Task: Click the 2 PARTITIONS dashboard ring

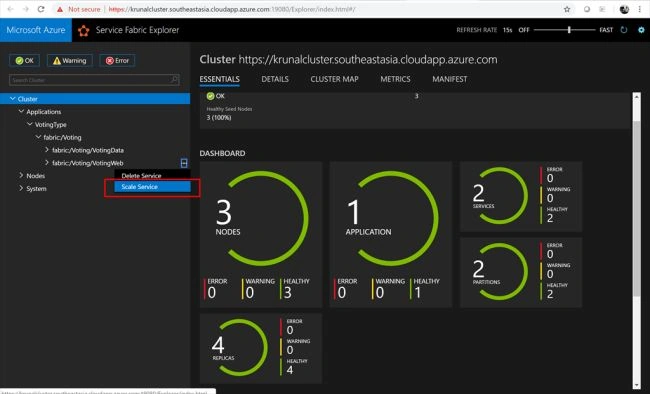Action: click(500, 272)
